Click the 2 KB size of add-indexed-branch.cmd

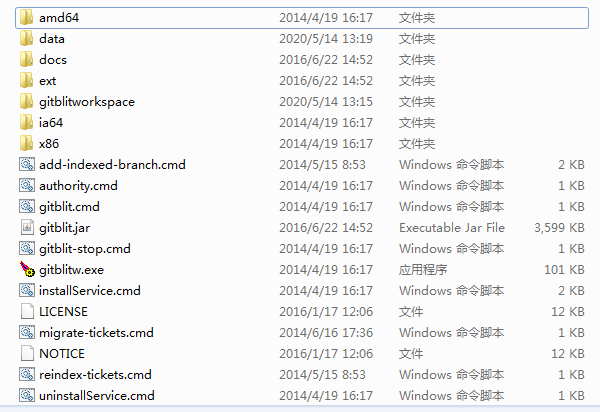pos(571,165)
